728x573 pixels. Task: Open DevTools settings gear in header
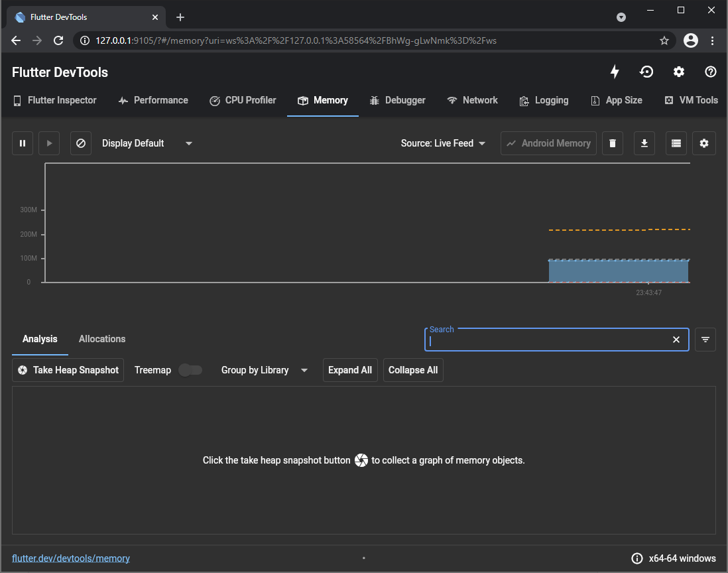679,72
